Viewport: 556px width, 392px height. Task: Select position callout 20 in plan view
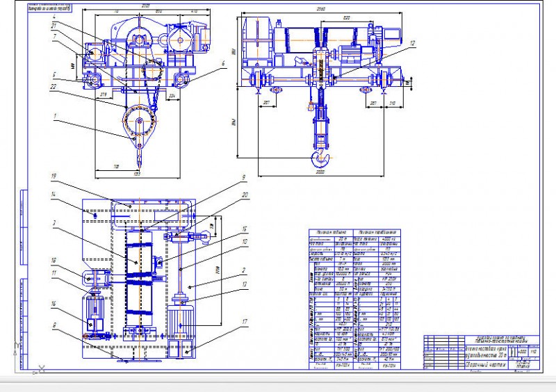coord(245,195)
